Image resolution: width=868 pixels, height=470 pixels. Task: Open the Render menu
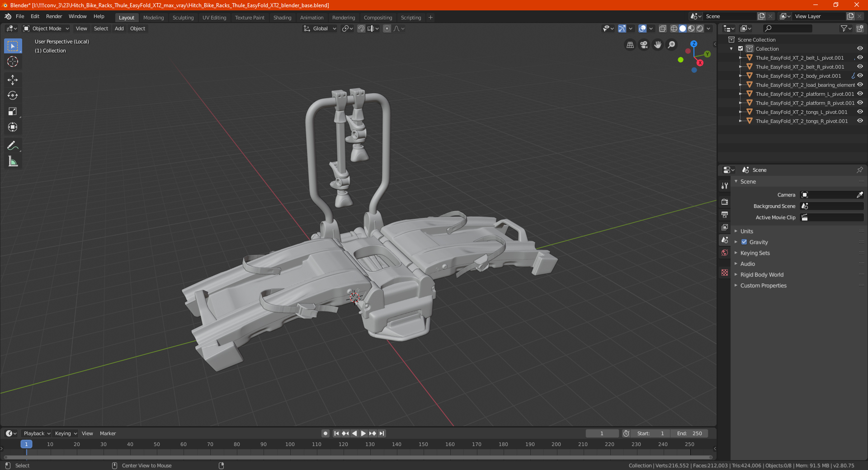(54, 16)
